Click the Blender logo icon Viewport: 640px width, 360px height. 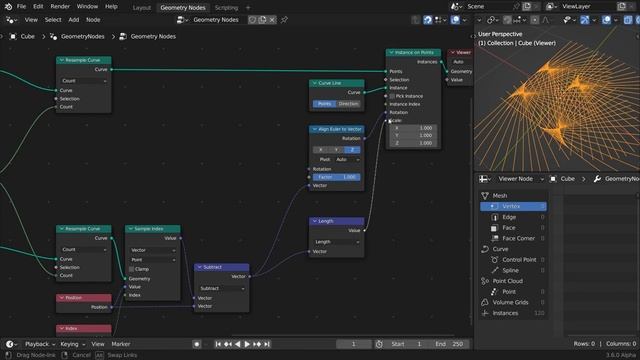coord(8,7)
